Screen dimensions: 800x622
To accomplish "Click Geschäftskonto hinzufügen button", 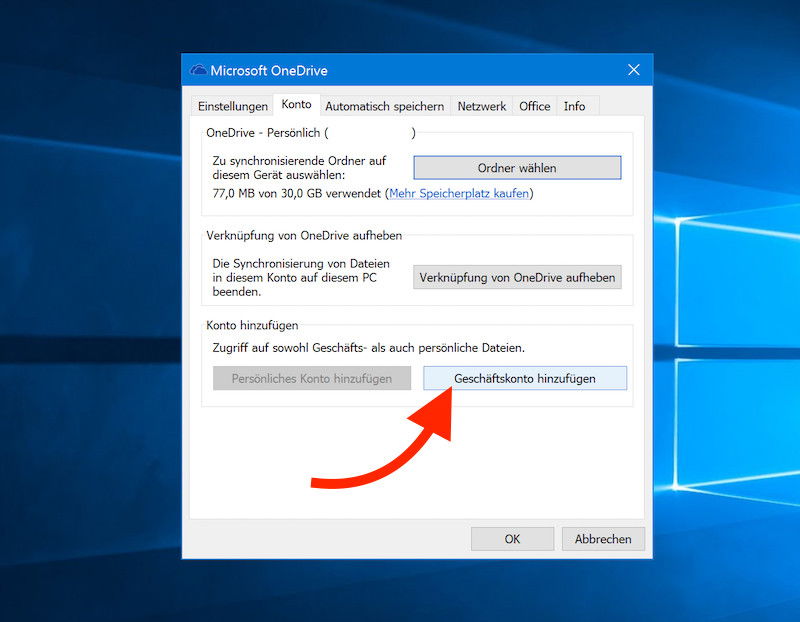I will (x=525, y=378).
